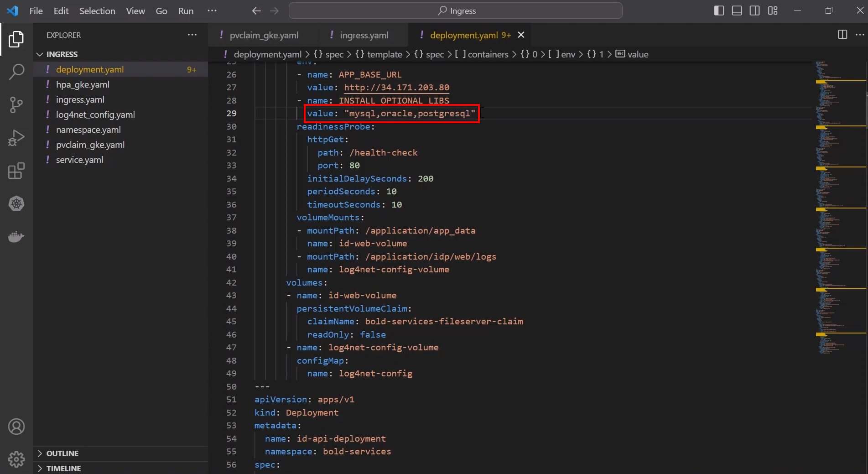
Task: Click the template breadcrumb item
Action: click(x=379, y=54)
